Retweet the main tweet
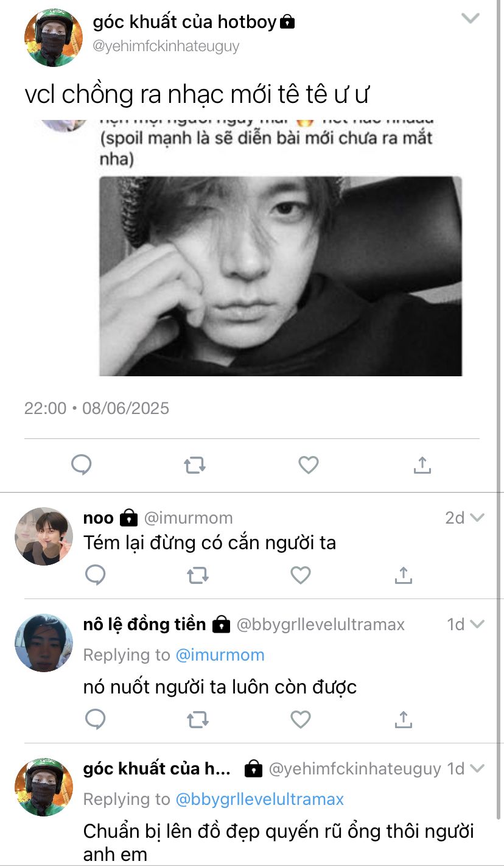Screen dimensions: 504x867 (x=194, y=466)
